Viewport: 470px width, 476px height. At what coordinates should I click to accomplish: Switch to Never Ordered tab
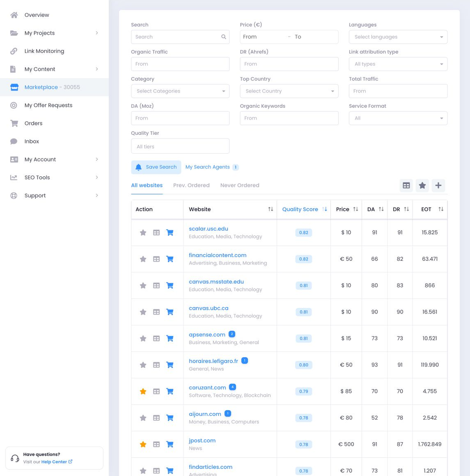pyautogui.click(x=240, y=185)
